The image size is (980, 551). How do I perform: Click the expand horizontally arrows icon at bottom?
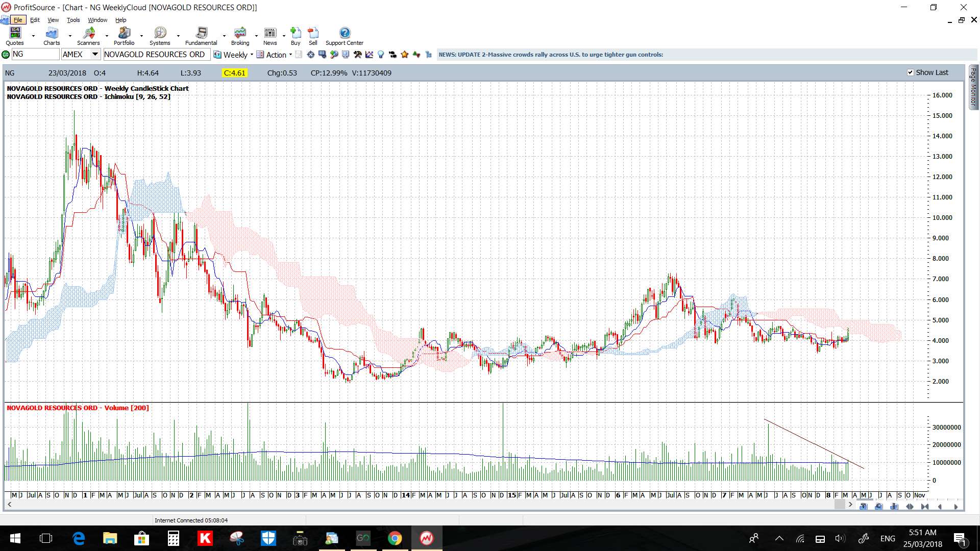coord(910,507)
